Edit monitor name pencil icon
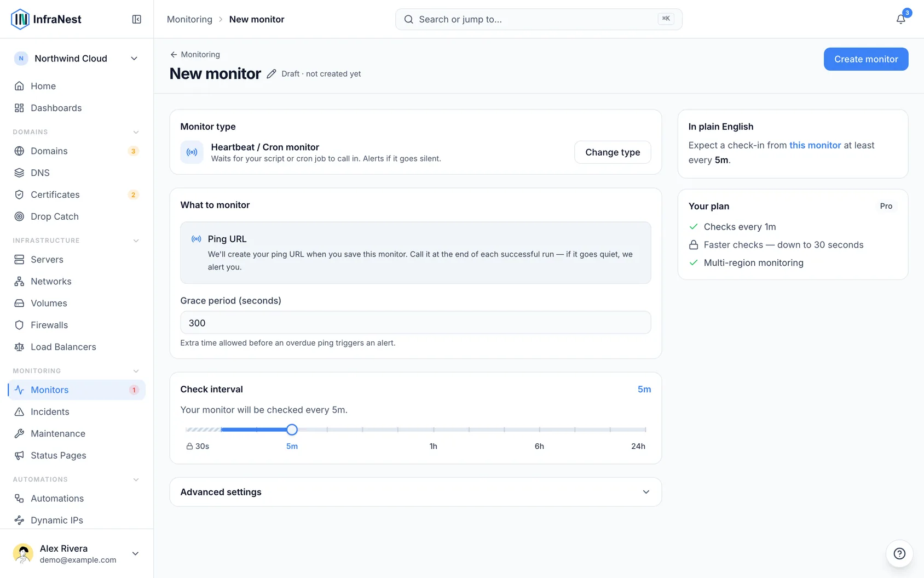Image resolution: width=924 pixels, height=578 pixels. (x=272, y=73)
